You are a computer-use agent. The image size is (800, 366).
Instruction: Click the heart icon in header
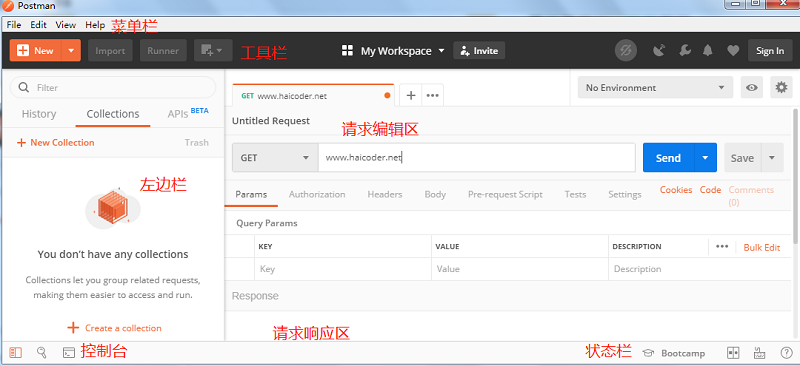tap(733, 51)
